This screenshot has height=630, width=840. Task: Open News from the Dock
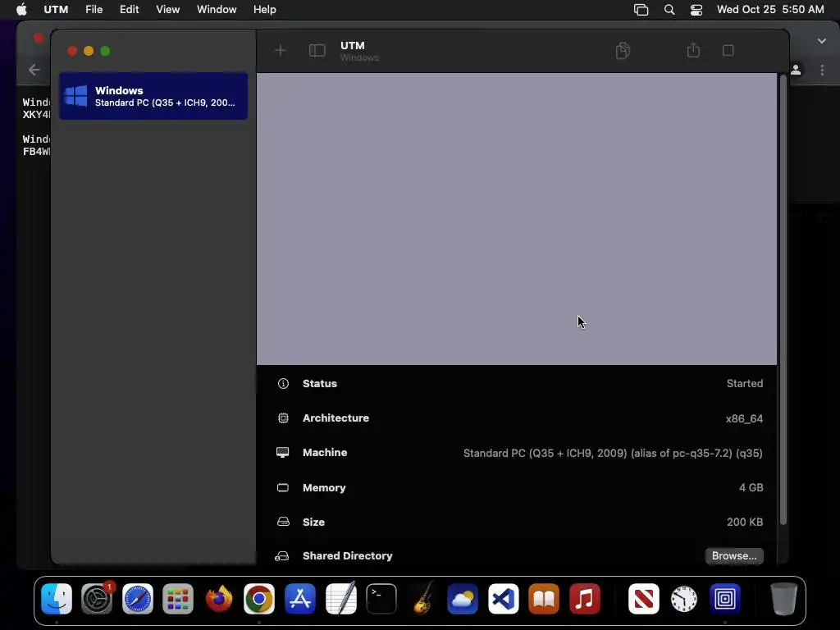(643, 599)
